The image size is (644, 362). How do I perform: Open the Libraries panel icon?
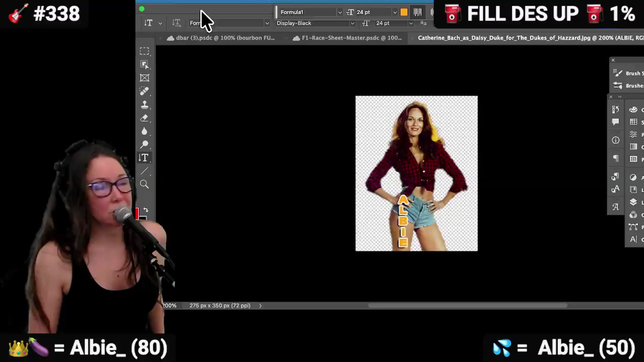click(633, 190)
